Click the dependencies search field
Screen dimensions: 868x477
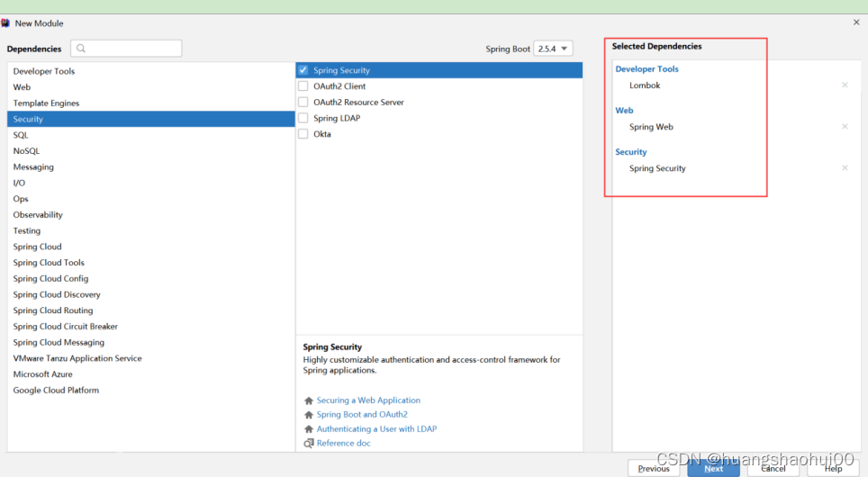[126, 48]
